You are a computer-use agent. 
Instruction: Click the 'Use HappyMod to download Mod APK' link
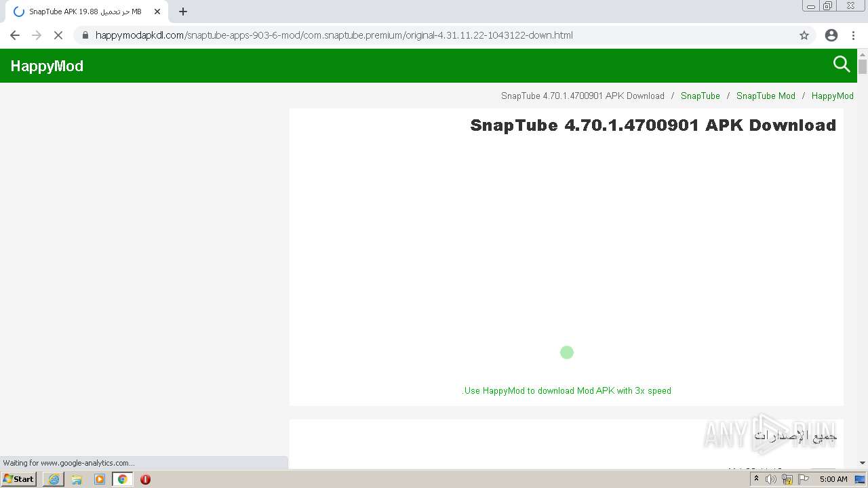(567, 390)
